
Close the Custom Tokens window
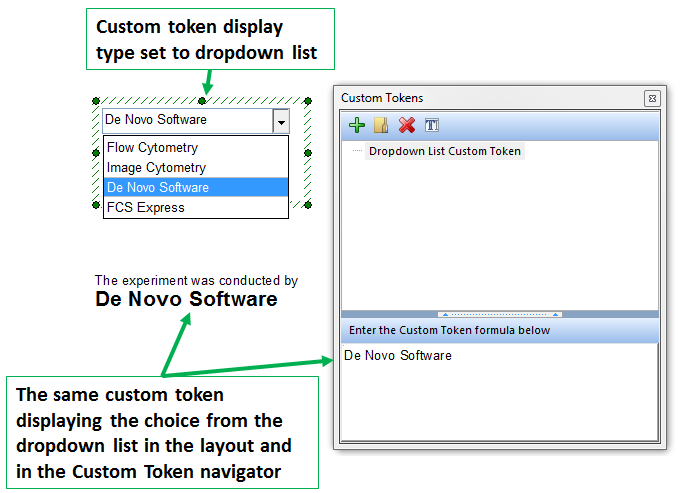coord(652,98)
